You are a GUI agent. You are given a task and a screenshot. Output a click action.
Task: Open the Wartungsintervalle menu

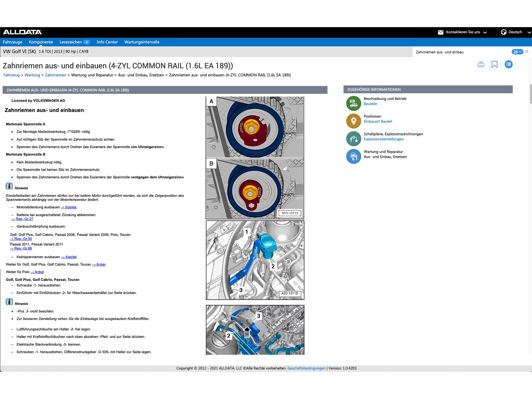pos(142,42)
